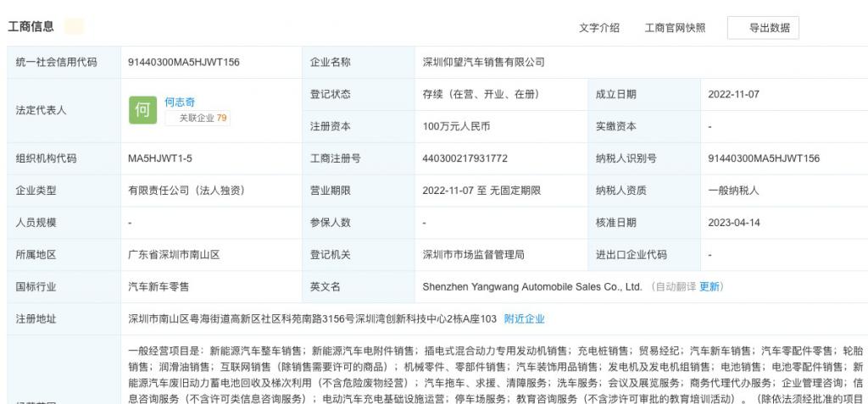This screenshot has height=404, width=868.
Task: Click 更新 to refresh the English name
Action: 709,287
